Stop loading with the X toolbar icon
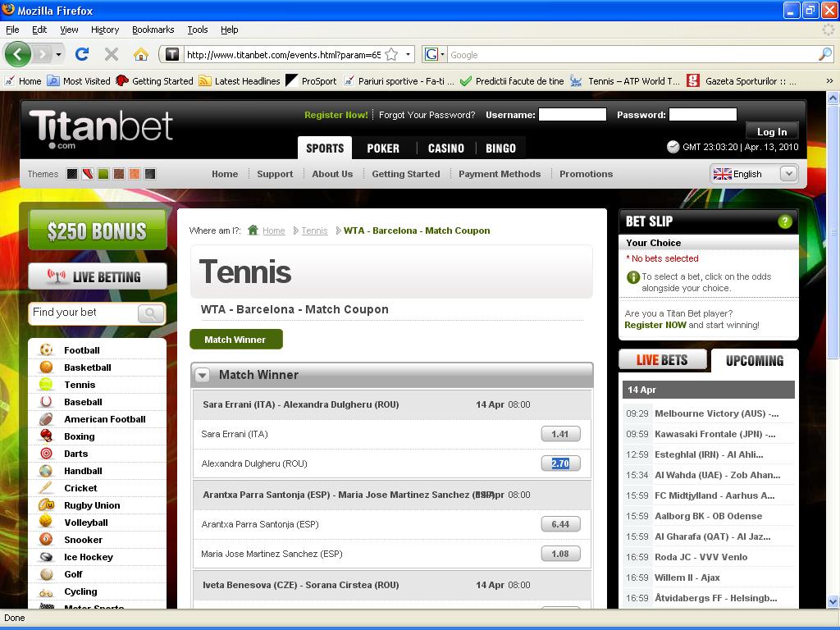 [x=112, y=54]
